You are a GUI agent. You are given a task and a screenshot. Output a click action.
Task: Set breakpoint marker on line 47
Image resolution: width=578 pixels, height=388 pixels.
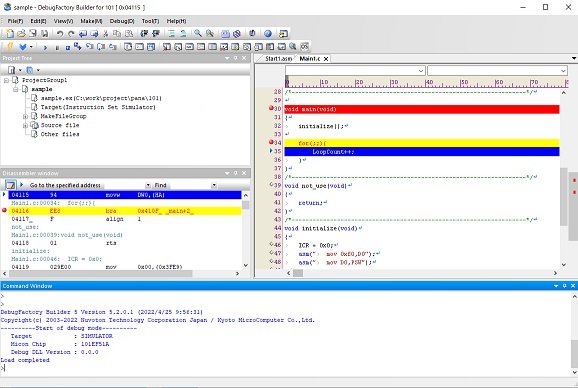(271, 252)
